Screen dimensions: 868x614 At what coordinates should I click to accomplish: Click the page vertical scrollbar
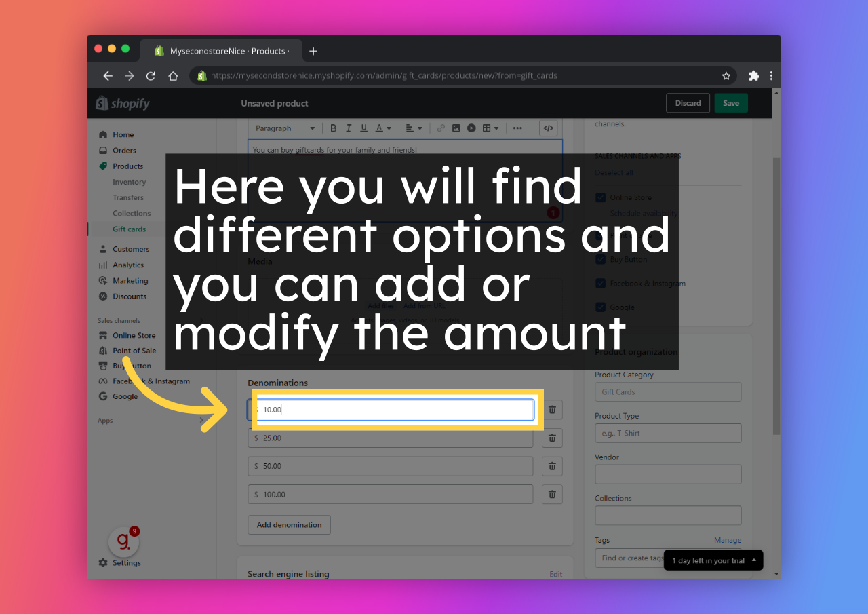(x=776, y=296)
